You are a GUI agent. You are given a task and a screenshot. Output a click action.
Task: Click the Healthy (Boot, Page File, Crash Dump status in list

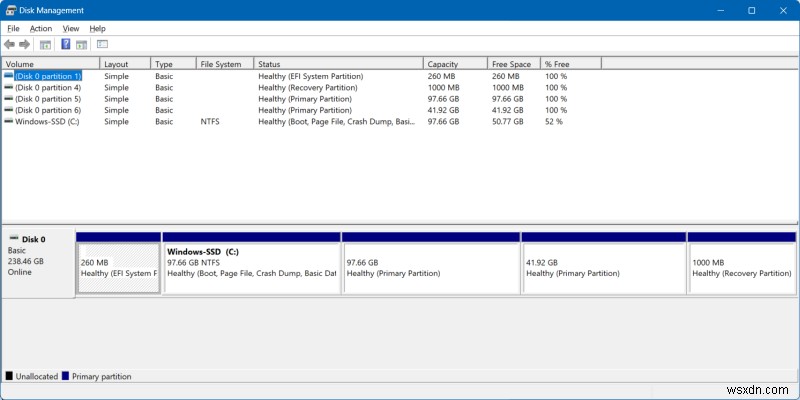tap(337, 121)
